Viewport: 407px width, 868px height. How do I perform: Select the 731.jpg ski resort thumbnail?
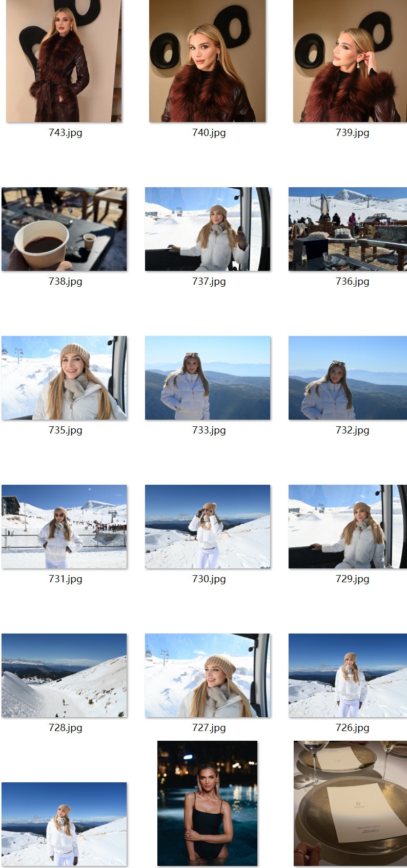coord(64,526)
